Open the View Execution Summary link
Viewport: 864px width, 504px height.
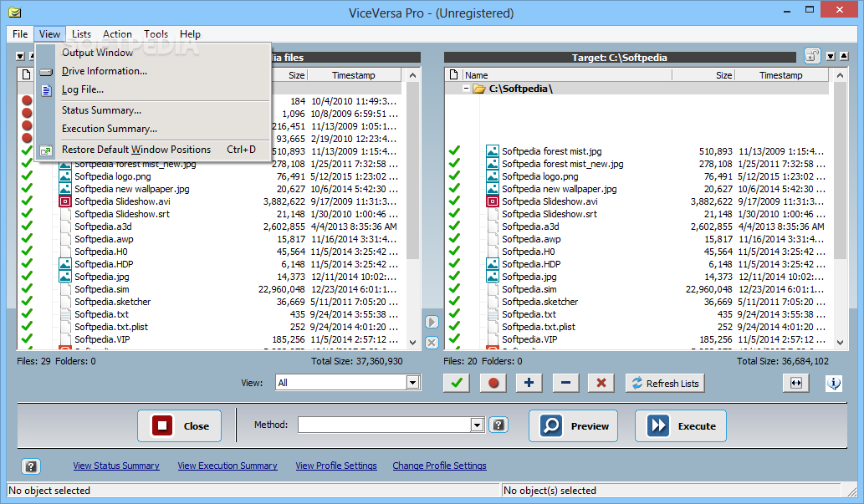coord(228,466)
